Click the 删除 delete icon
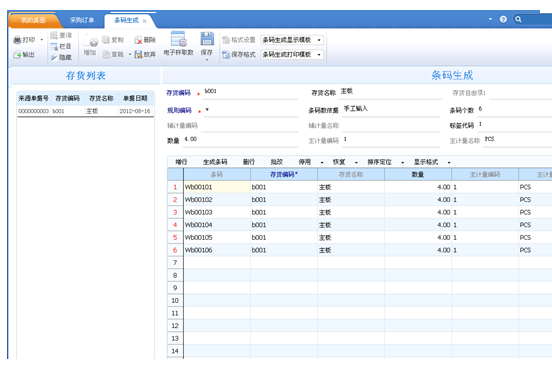The width and height of the screenshot is (552, 369). pos(138,40)
